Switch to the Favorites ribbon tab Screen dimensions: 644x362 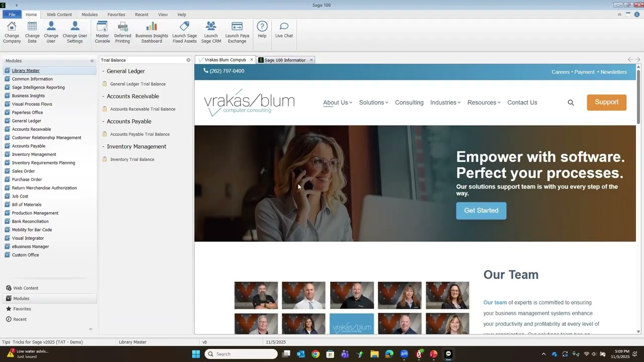coord(116,15)
